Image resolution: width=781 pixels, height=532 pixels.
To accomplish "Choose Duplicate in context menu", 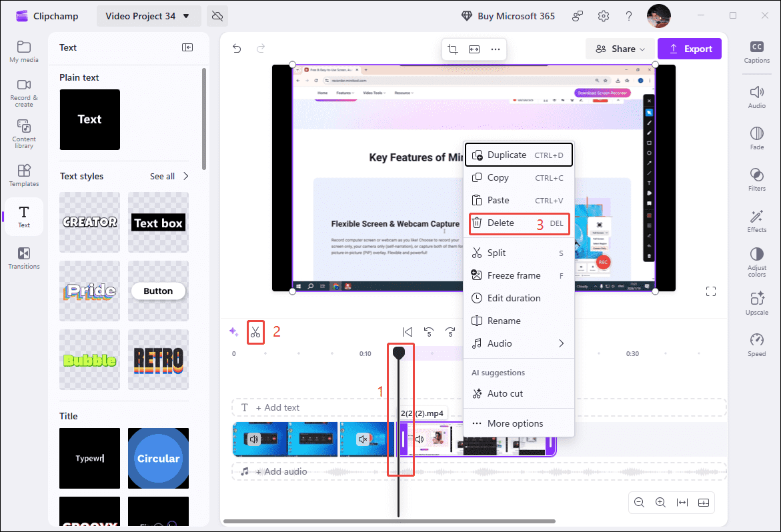I will pyautogui.click(x=518, y=155).
